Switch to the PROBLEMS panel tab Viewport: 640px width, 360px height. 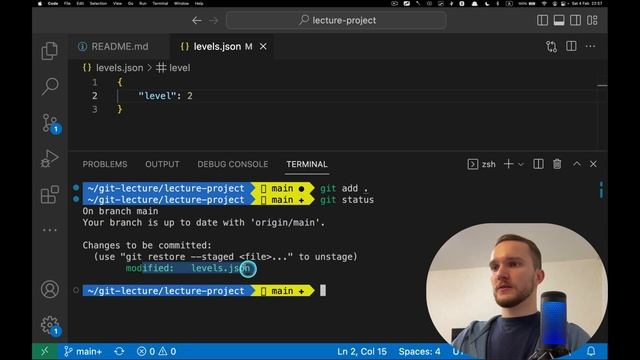tap(105, 164)
